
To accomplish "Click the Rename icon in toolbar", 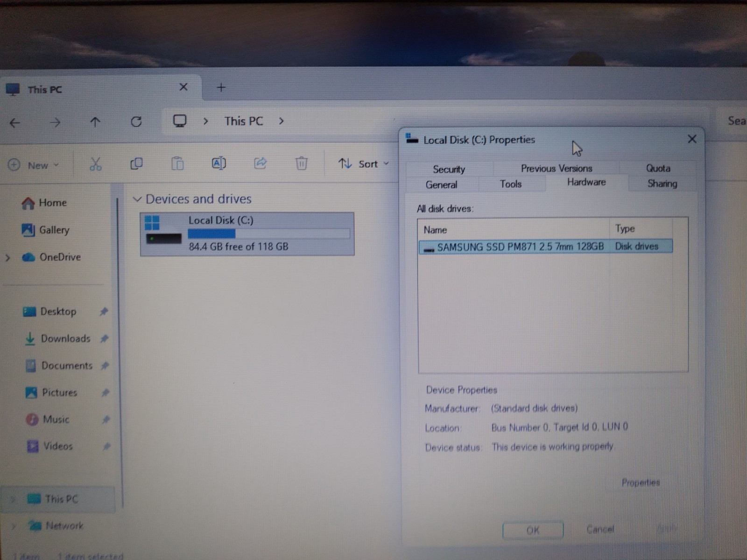I will point(218,163).
